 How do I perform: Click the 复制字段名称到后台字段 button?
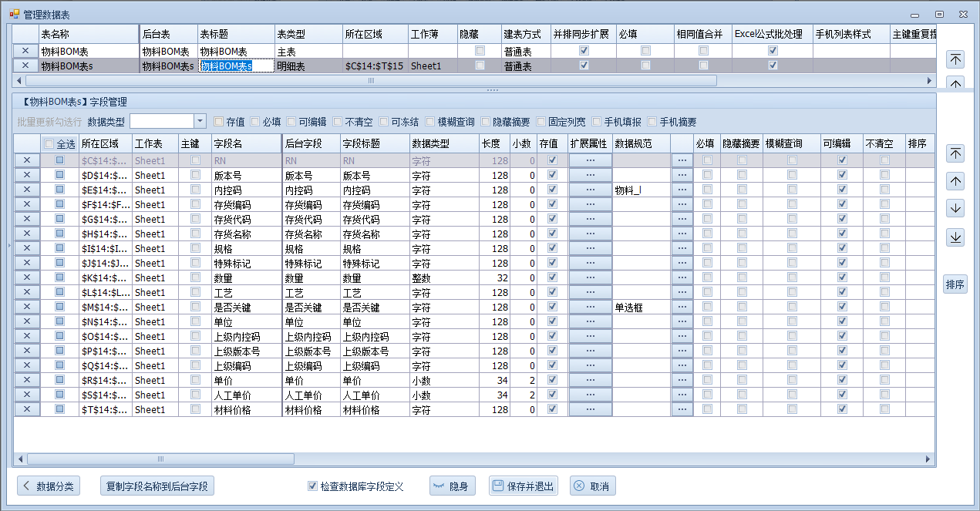pos(157,486)
